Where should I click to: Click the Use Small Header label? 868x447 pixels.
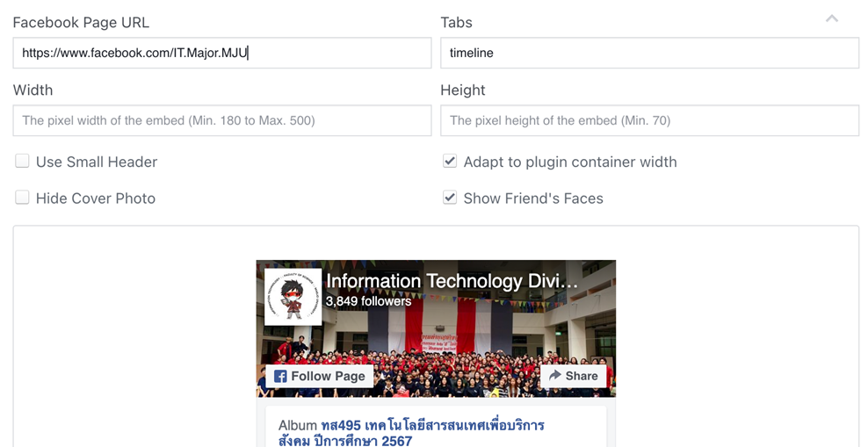pos(97,162)
